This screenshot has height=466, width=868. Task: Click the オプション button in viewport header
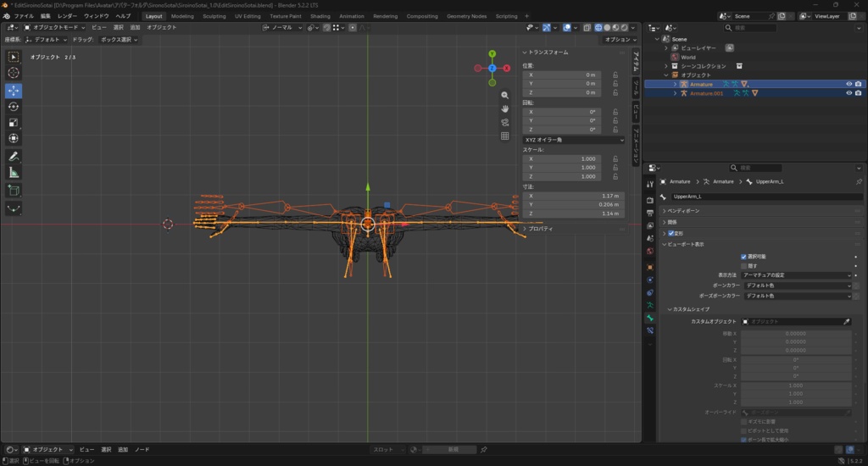pos(620,39)
